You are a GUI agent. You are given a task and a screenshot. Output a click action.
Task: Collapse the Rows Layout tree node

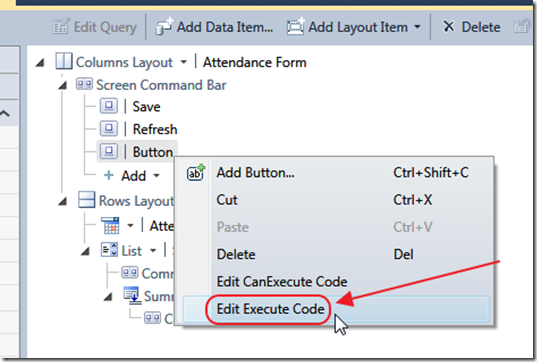62,201
